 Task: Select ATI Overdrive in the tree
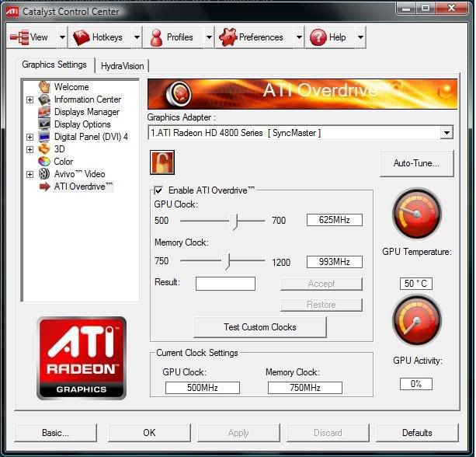click(83, 187)
